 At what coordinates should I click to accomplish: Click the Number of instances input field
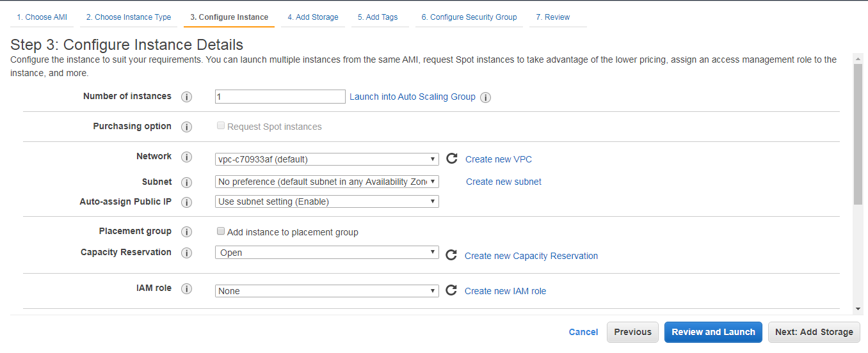pyautogui.click(x=280, y=97)
